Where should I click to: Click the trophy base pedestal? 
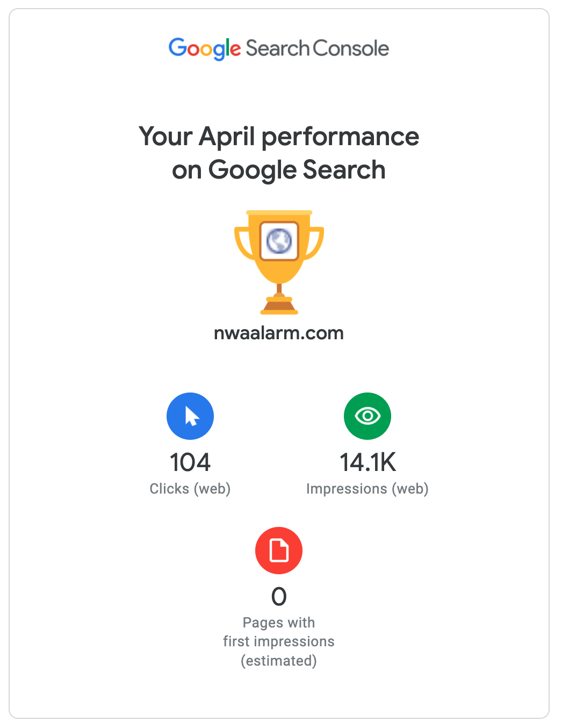point(279,306)
